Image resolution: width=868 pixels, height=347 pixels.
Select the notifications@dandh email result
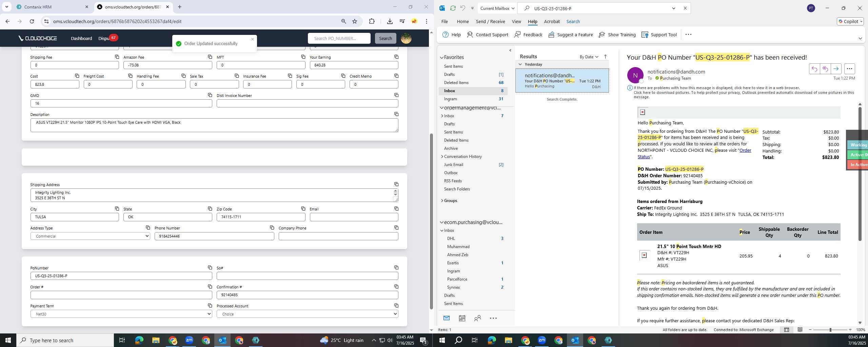(562, 81)
